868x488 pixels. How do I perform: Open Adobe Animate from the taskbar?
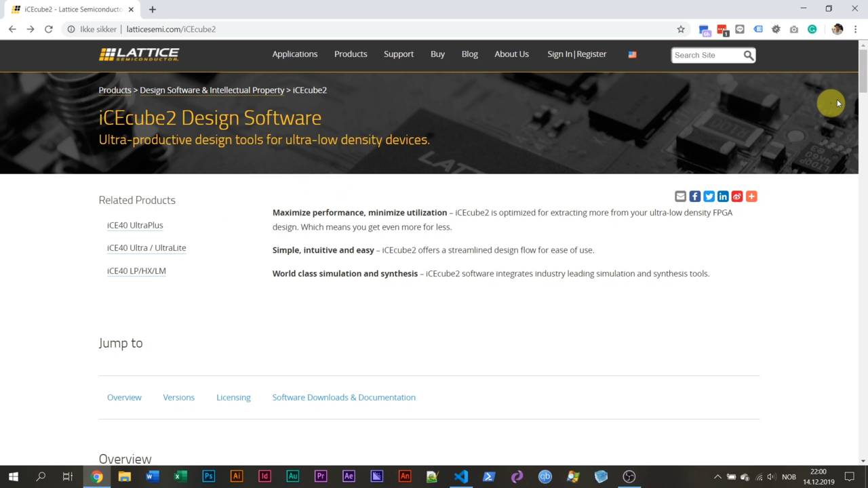[x=405, y=476]
